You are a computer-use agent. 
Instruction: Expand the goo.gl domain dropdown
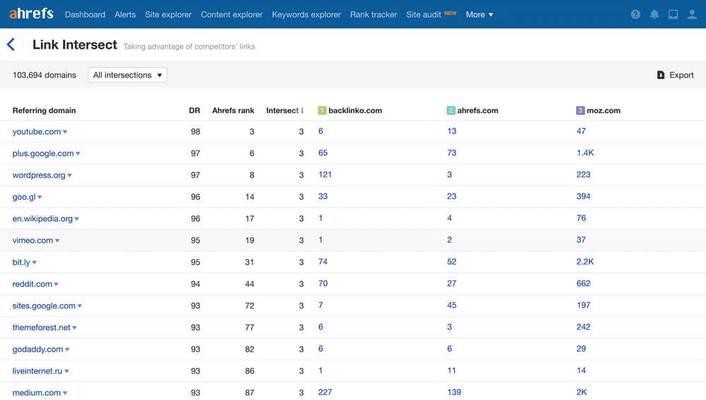click(x=40, y=197)
